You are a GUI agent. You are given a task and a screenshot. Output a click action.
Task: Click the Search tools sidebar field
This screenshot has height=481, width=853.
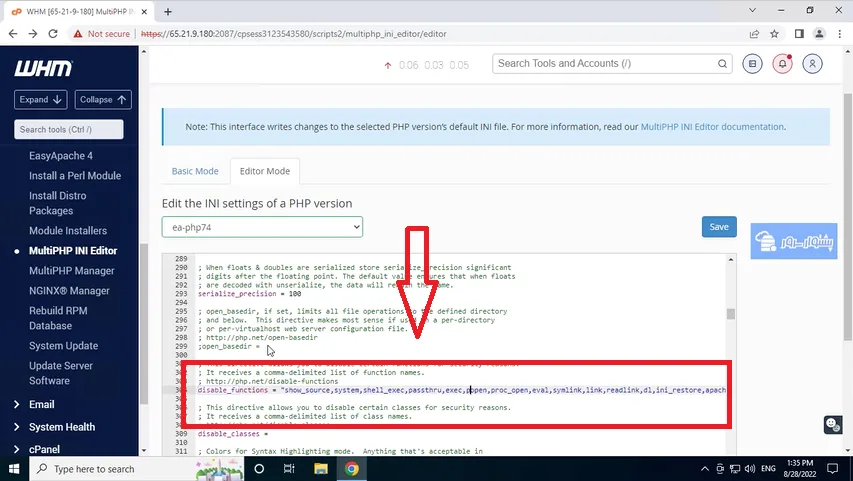(x=69, y=130)
